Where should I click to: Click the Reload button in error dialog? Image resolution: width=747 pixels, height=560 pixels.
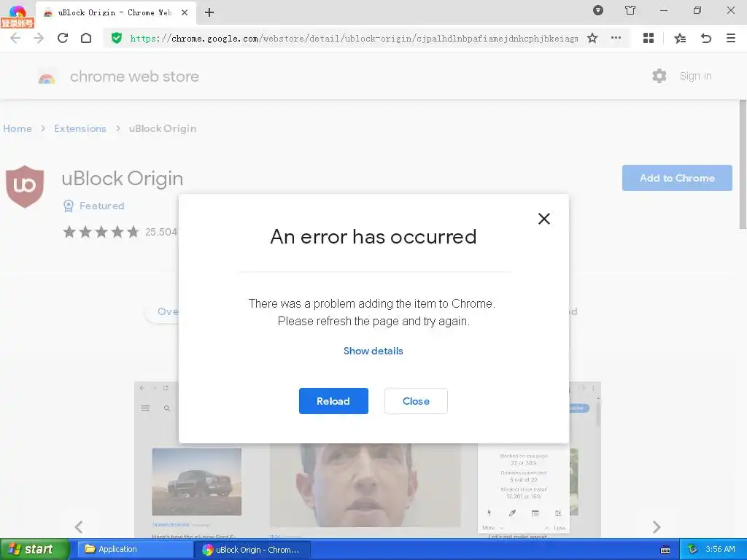pos(333,401)
